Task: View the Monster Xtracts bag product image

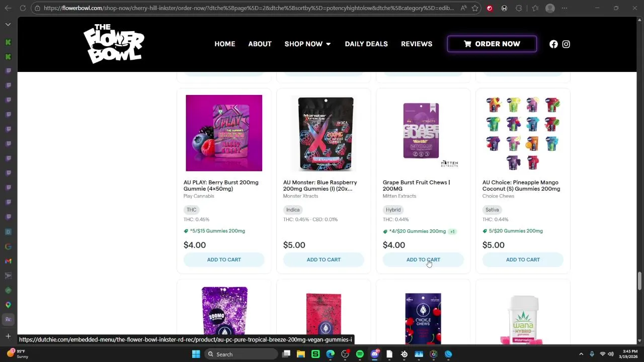Action: (x=326, y=134)
